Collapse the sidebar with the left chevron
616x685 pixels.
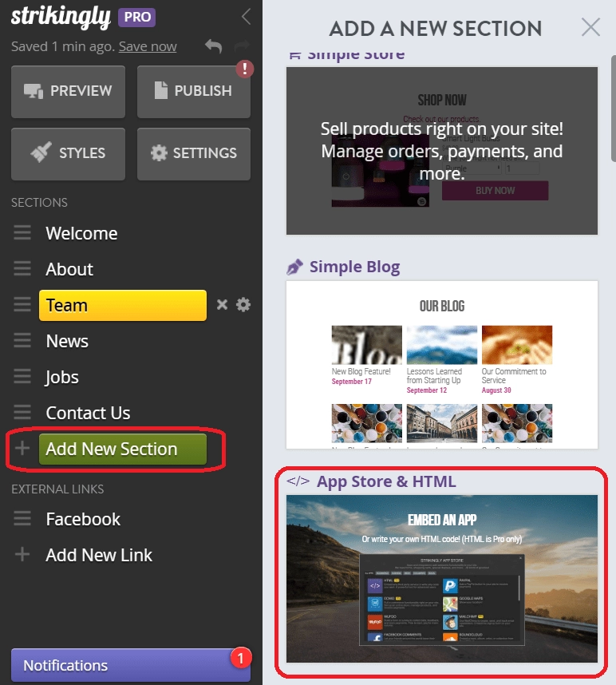point(247,17)
